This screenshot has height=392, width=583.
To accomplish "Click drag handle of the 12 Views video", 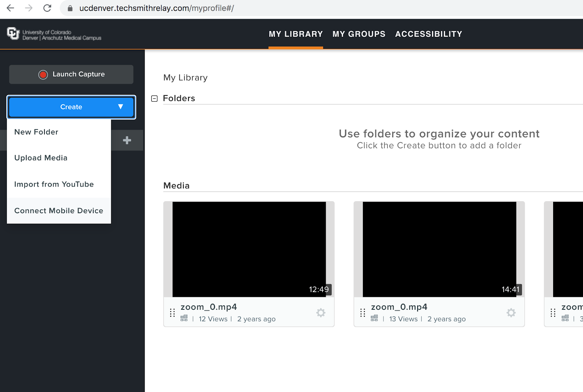I will click(x=172, y=313).
